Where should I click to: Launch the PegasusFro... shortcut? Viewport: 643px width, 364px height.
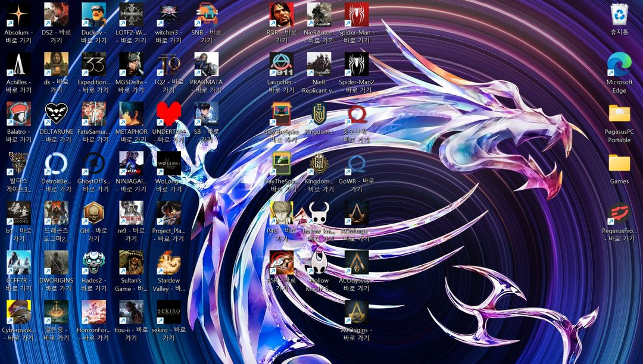[619, 213]
